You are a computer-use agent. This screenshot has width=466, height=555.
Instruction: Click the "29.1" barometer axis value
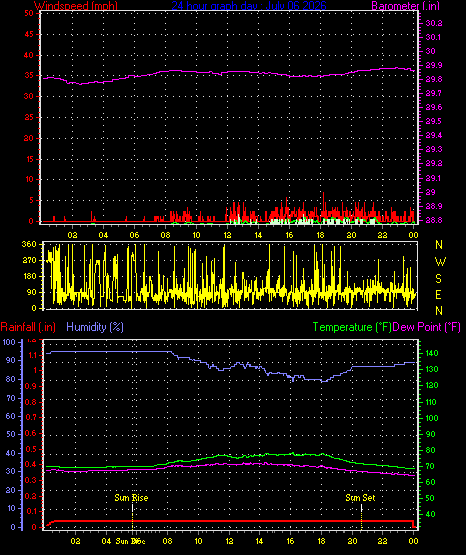[x=434, y=178]
